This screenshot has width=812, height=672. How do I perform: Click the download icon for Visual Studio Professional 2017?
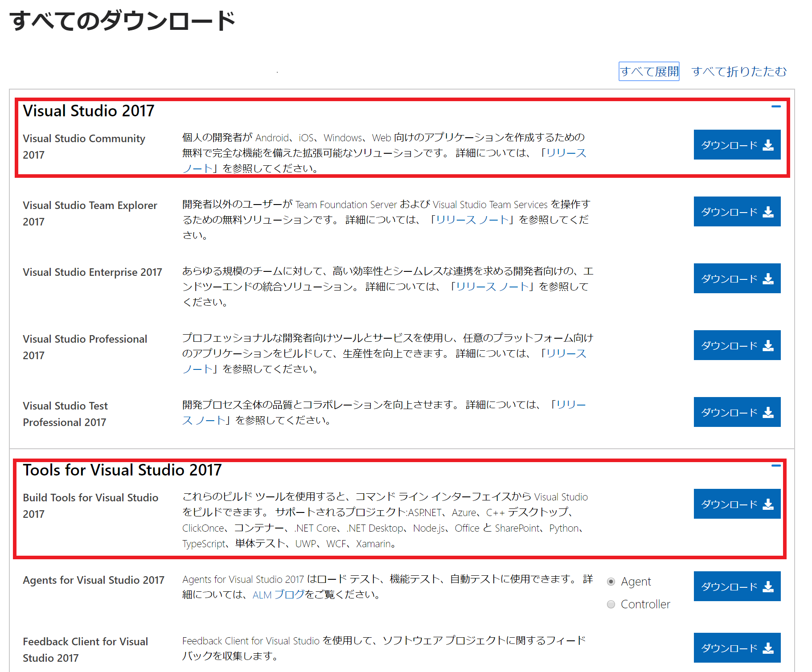point(768,345)
